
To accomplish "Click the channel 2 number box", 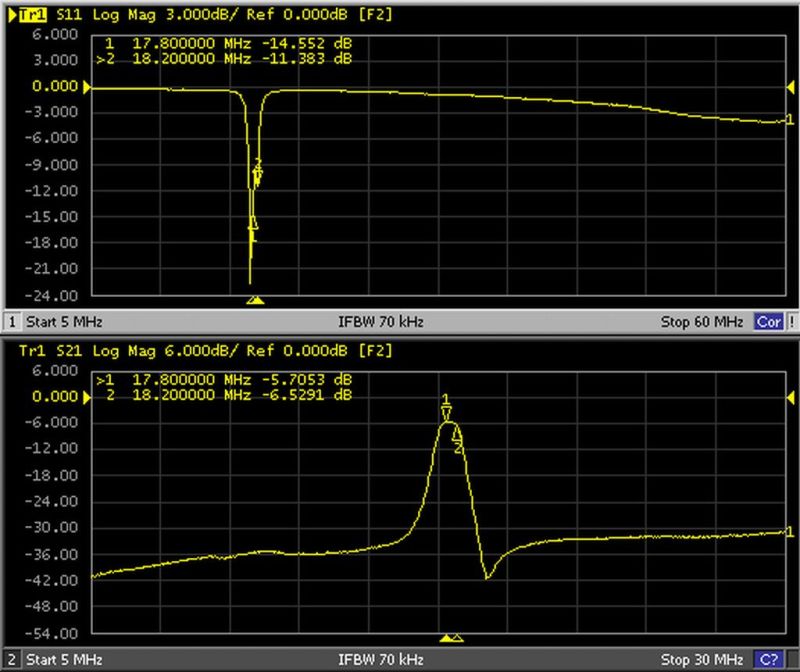I will click(x=13, y=660).
